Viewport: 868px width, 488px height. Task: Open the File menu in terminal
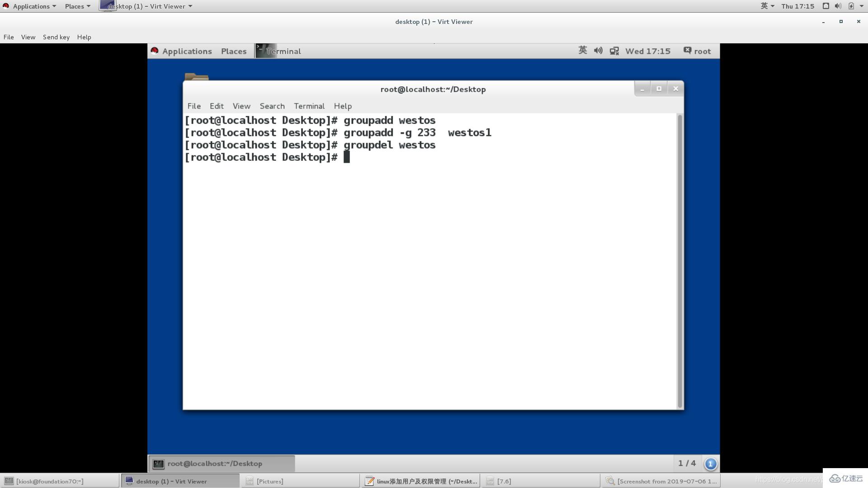pos(194,105)
